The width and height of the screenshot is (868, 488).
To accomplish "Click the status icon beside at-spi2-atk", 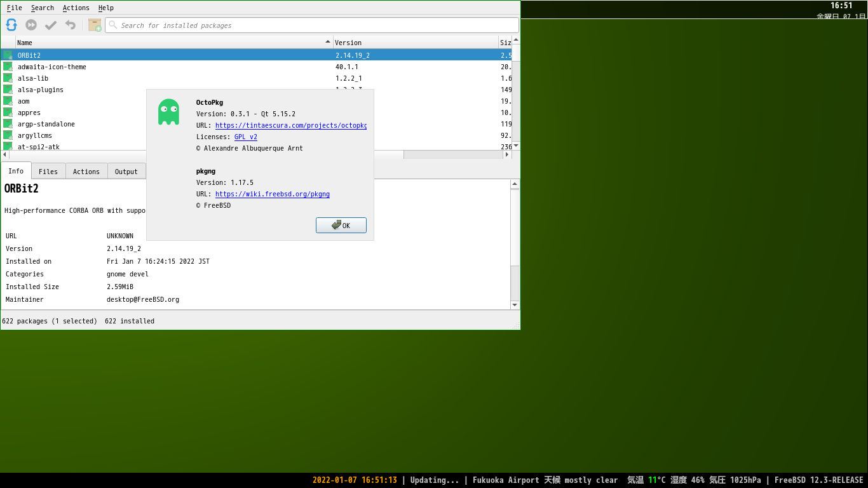I will tap(8, 146).
